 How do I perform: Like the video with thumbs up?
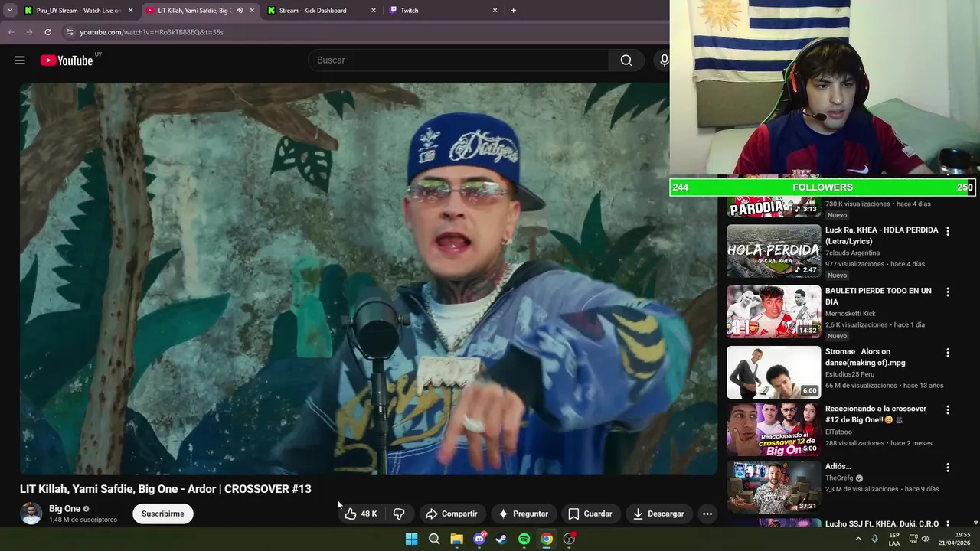(361, 514)
